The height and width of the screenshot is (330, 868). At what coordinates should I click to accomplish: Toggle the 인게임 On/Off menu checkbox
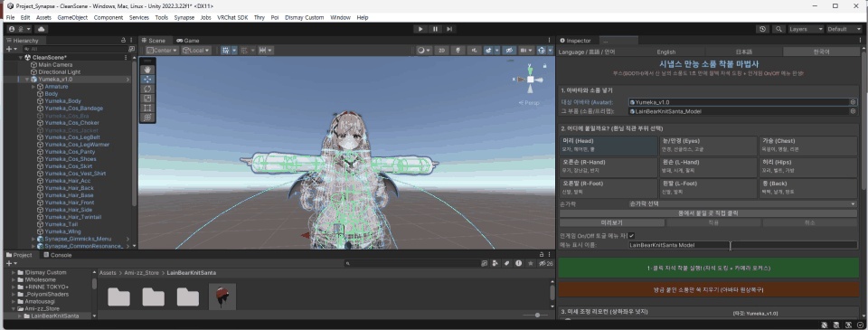pos(632,235)
